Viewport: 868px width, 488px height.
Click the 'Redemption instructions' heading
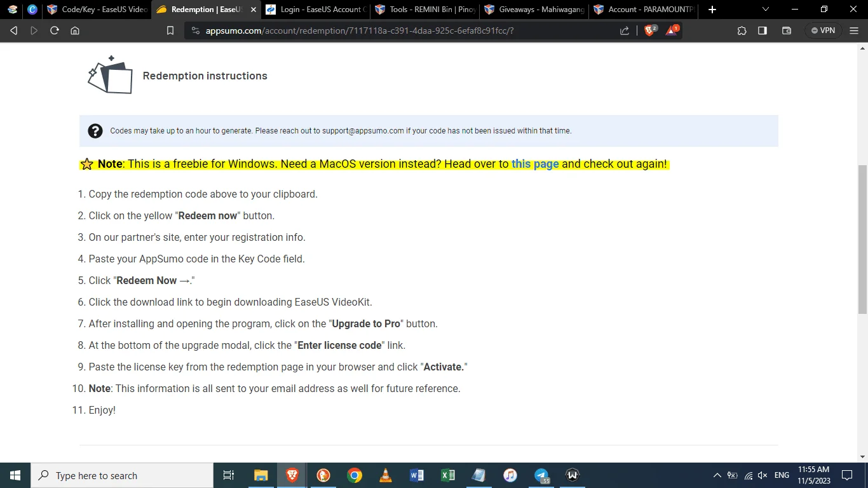point(205,76)
